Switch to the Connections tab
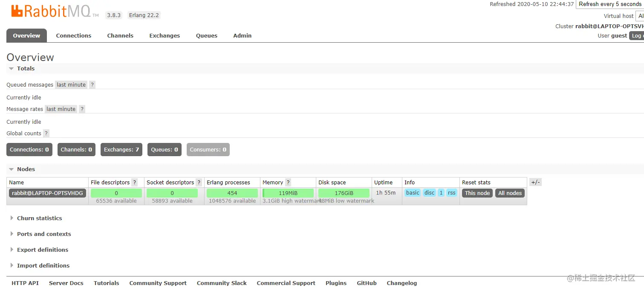Image resolution: width=644 pixels, height=291 pixels. (x=74, y=35)
